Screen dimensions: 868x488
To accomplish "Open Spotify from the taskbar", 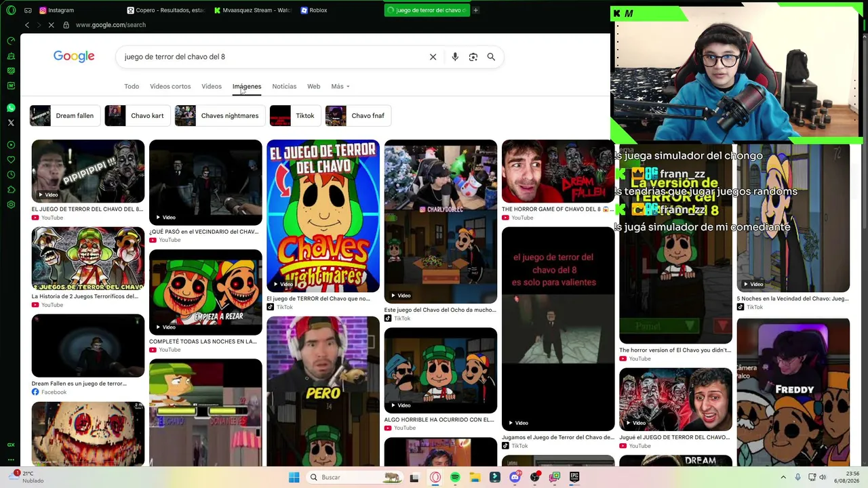I will [x=455, y=477].
